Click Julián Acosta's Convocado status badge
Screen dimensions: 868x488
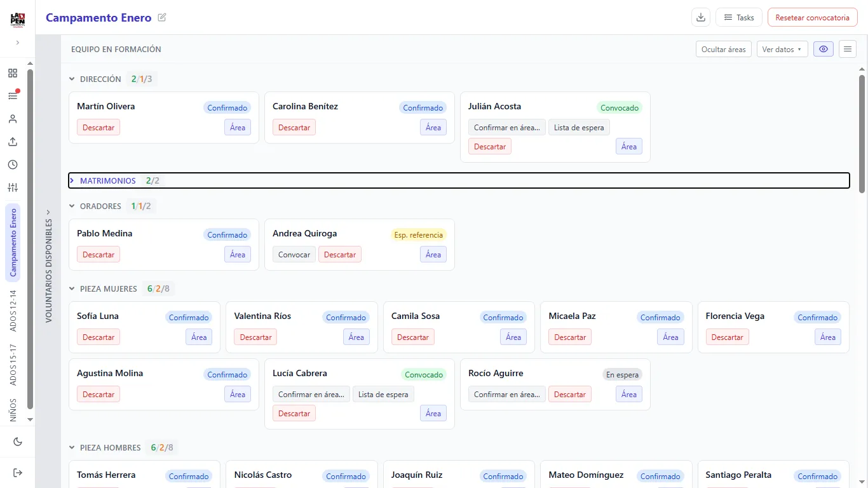[620, 107]
